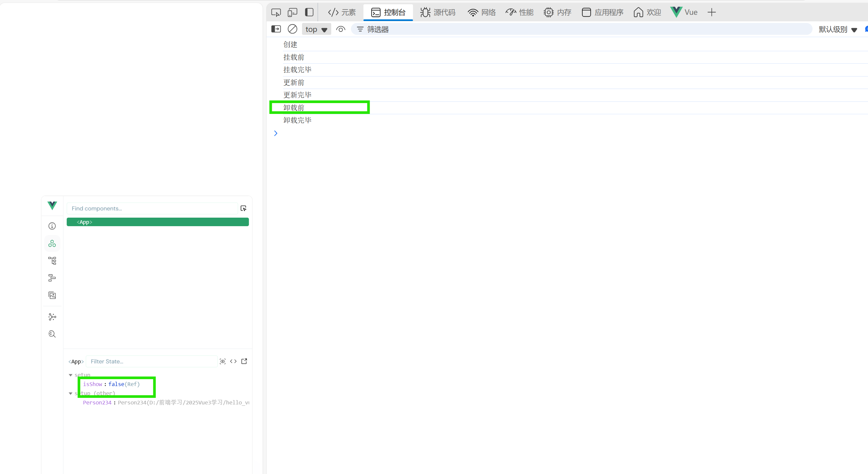
Task: Open the assets icon in Vue sidebar
Action: (x=52, y=295)
